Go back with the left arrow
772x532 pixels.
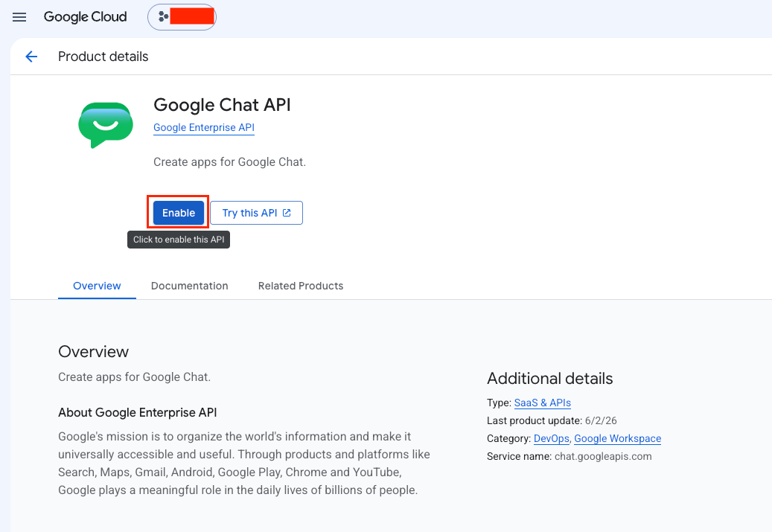click(x=31, y=57)
